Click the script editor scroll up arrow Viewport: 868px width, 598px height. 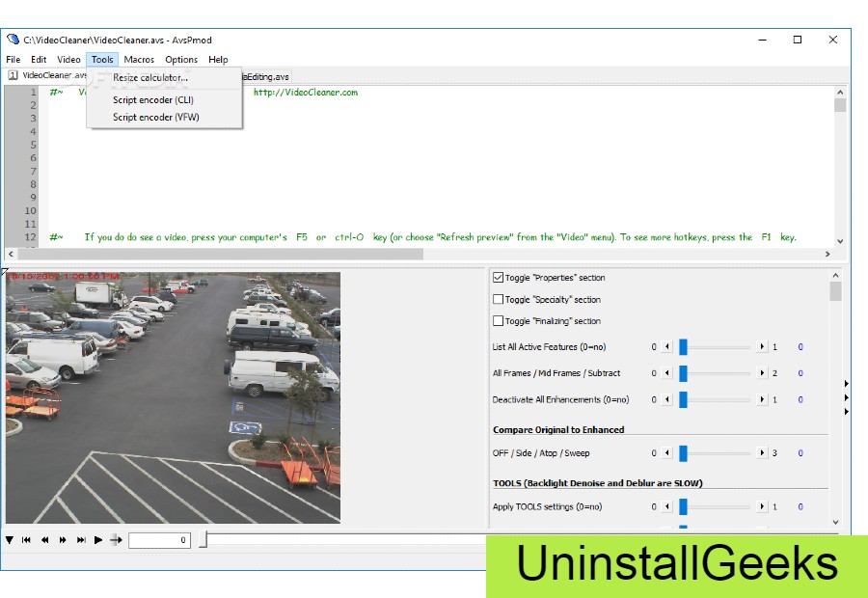840,93
